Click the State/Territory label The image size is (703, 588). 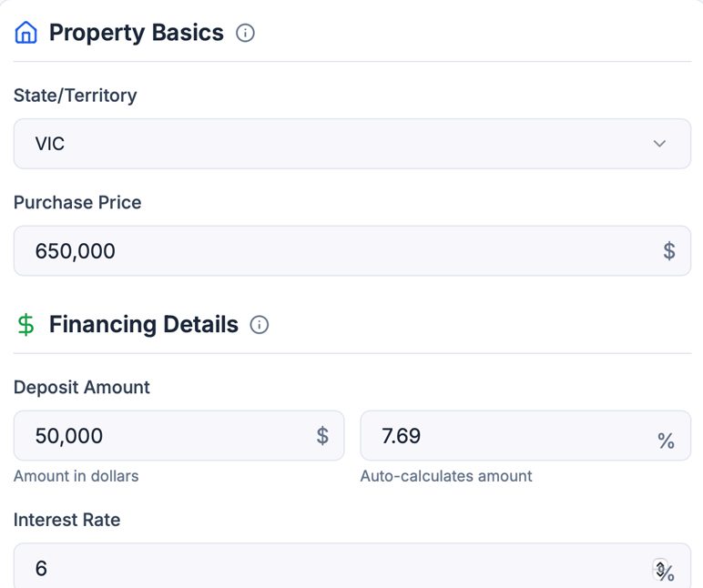coord(75,95)
